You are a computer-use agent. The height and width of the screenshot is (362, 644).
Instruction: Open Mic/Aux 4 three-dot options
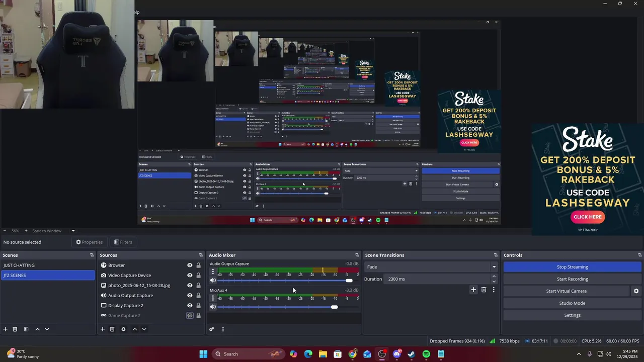tap(213, 298)
